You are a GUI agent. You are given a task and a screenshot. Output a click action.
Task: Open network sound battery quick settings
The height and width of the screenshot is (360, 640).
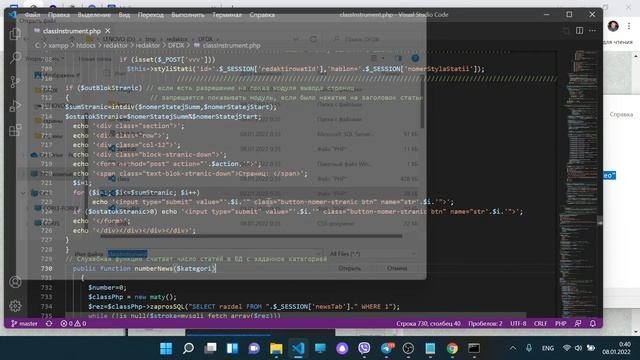pyautogui.click(x=578, y=348)
